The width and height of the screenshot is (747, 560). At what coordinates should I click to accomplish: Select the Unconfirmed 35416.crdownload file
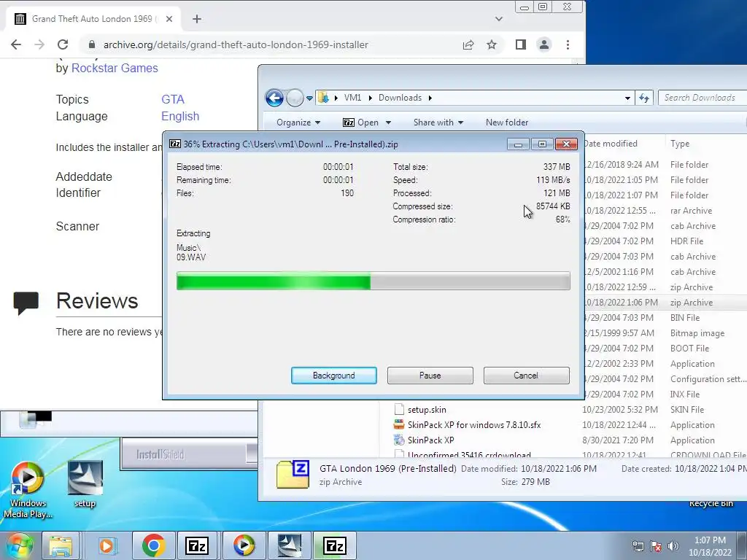469,454
